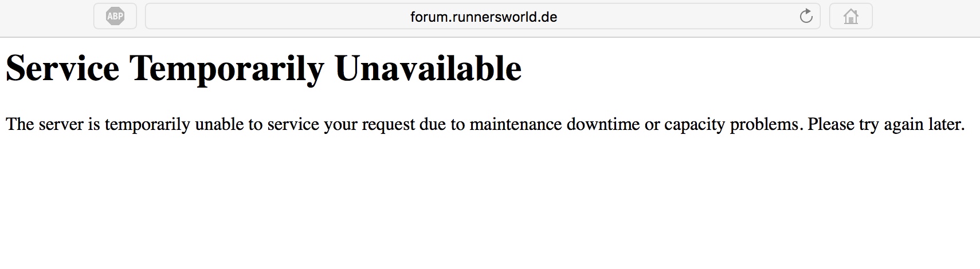The width and height of the screenshot is (980, 269).
Task: Click the Please try again later sentence
Action: click(887, 125)
